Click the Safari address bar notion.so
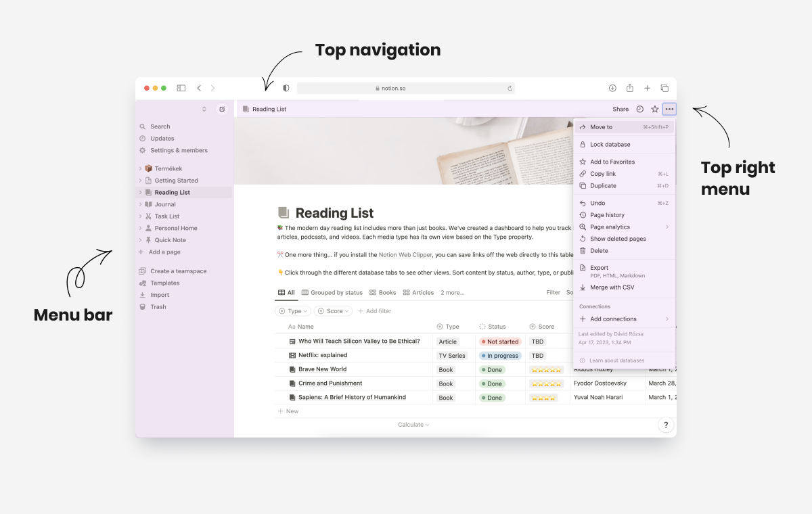The width and height of the screenshot is (812, 514). click(x=406, y=88)
